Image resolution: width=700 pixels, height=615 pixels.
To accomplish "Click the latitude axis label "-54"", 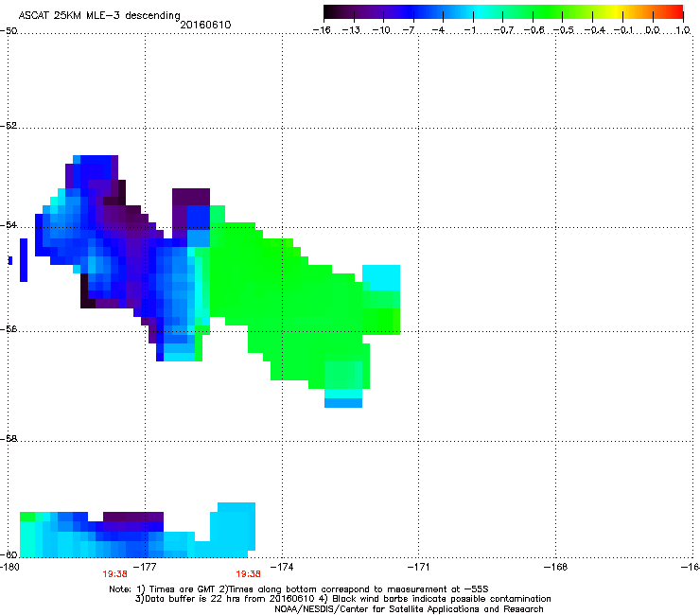I will (x=9, y=224).
